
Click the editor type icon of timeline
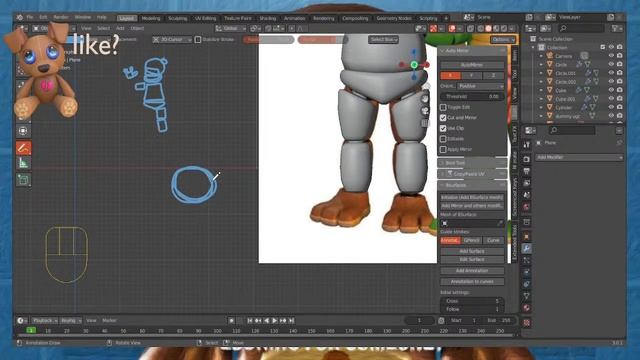click(x=22, y=320)
